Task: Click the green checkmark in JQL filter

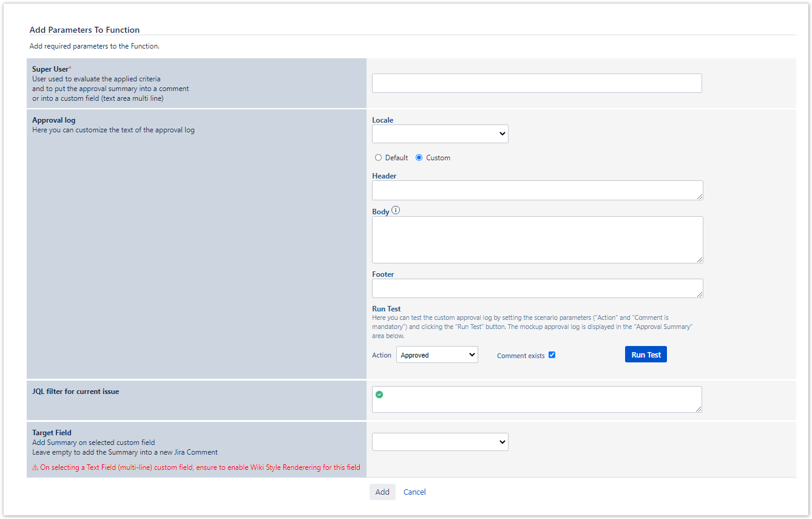Action: click(x=379, y=395)
